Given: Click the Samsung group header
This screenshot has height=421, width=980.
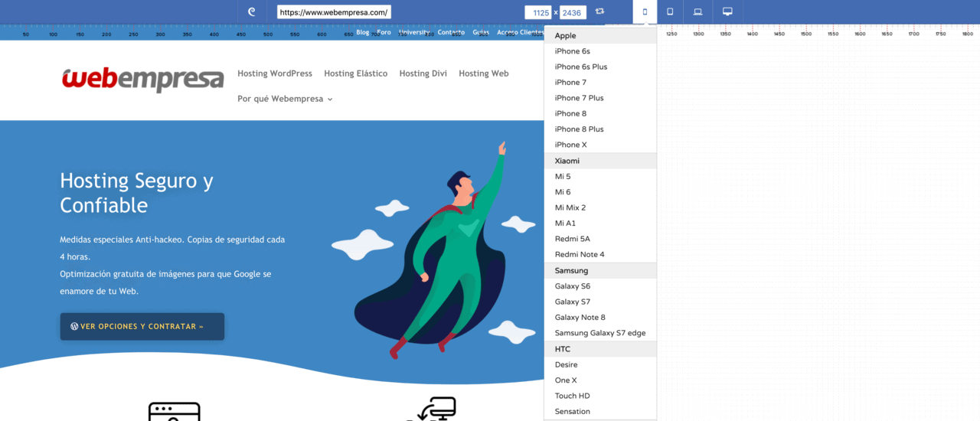Looking at the screenshot, I should coord(600,270).
